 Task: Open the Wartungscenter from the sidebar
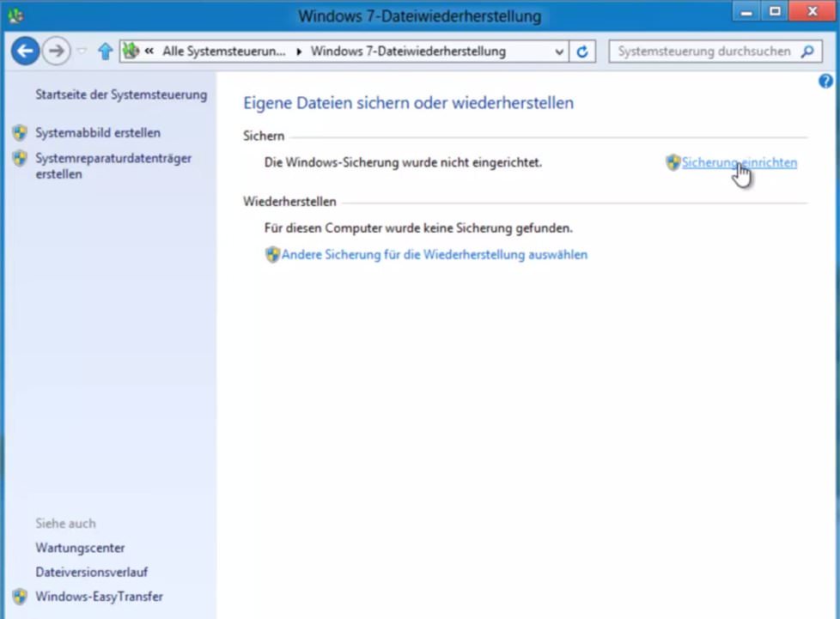point(80,547)
